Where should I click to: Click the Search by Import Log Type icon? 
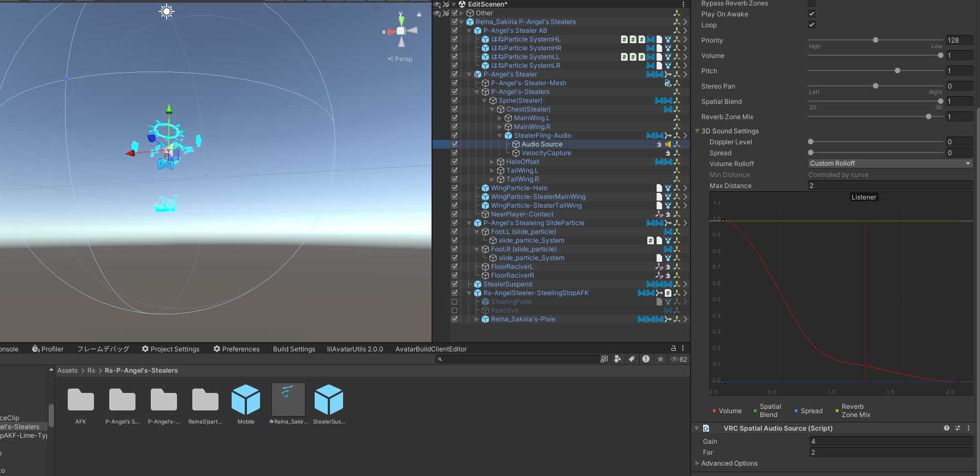(646, 359)
